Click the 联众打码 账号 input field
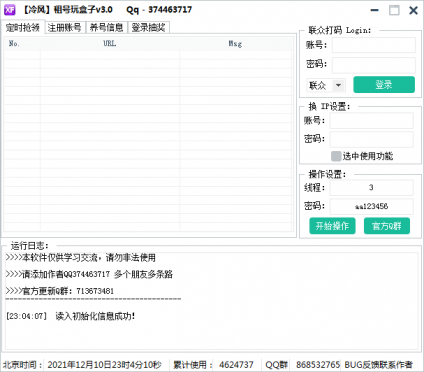Screen dimensions: 424x372 click(374, 45)
